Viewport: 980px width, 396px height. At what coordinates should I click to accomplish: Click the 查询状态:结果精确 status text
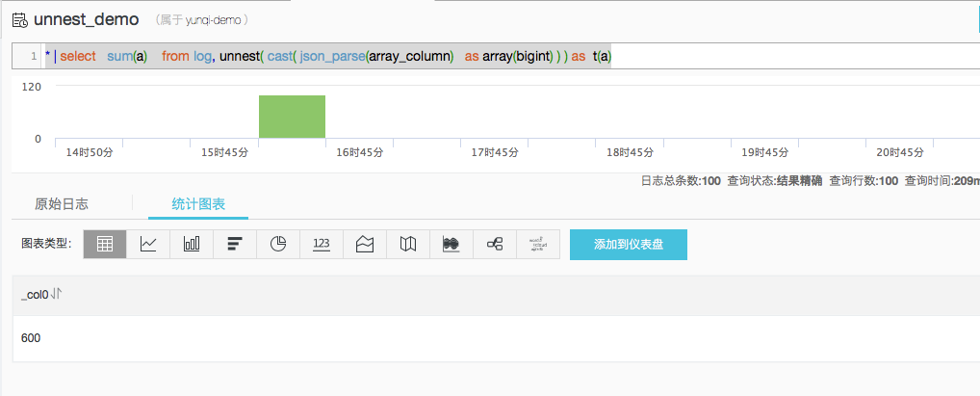tap(775, 181)
